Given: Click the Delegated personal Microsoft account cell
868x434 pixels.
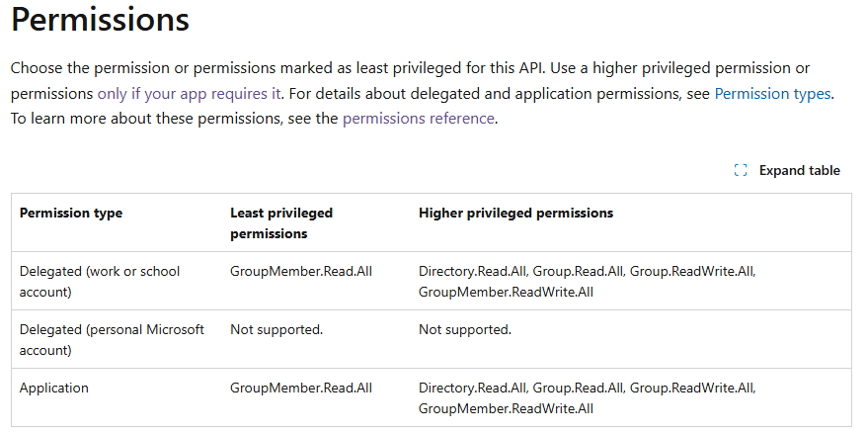Looking at the screenshot, I should 112,340.
